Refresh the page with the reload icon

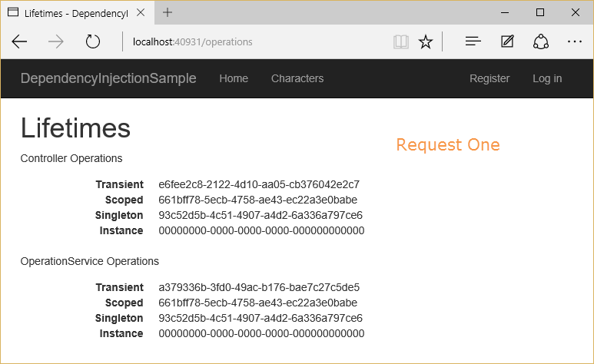(x=93, y=42)
